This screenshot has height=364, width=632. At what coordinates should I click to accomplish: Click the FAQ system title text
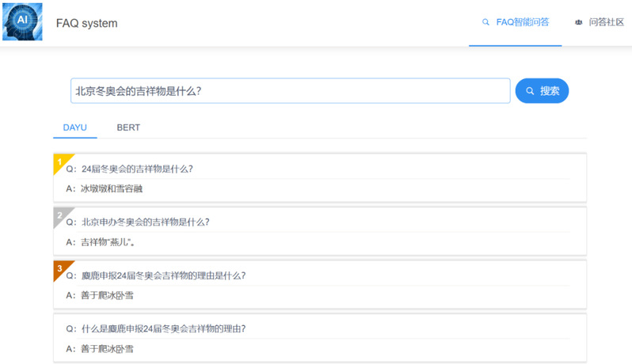[86, 24]
